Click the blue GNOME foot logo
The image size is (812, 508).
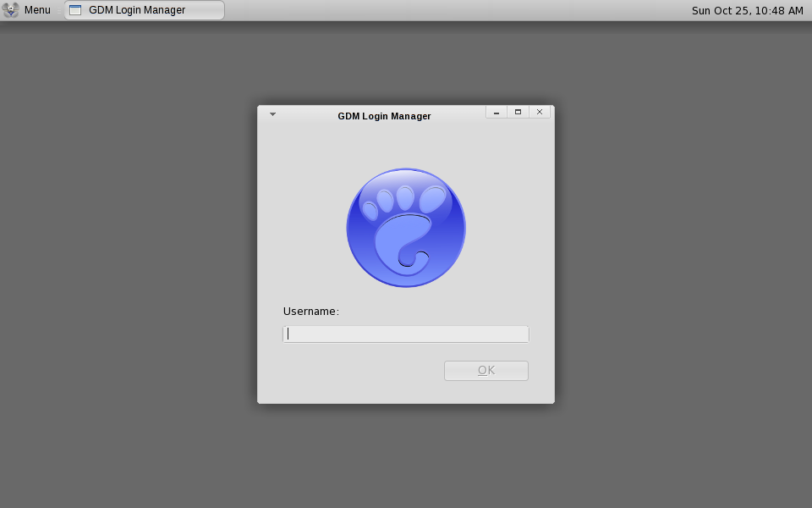tap(406, 228)
